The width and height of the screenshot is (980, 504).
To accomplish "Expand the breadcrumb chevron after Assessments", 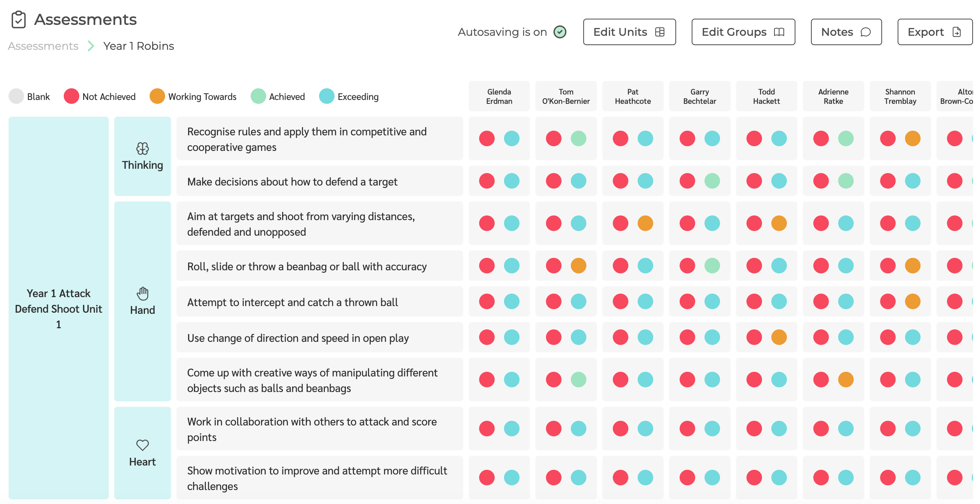I will (91, 46).
